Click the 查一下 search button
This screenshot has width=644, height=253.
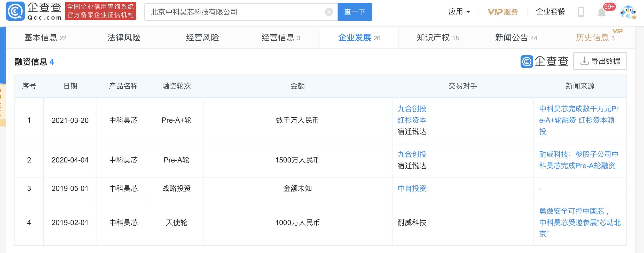point(355,12)
